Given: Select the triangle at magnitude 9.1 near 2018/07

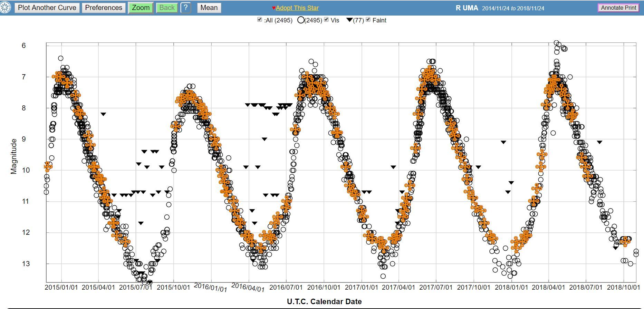Looking at the screenshot, I should 599,142.
